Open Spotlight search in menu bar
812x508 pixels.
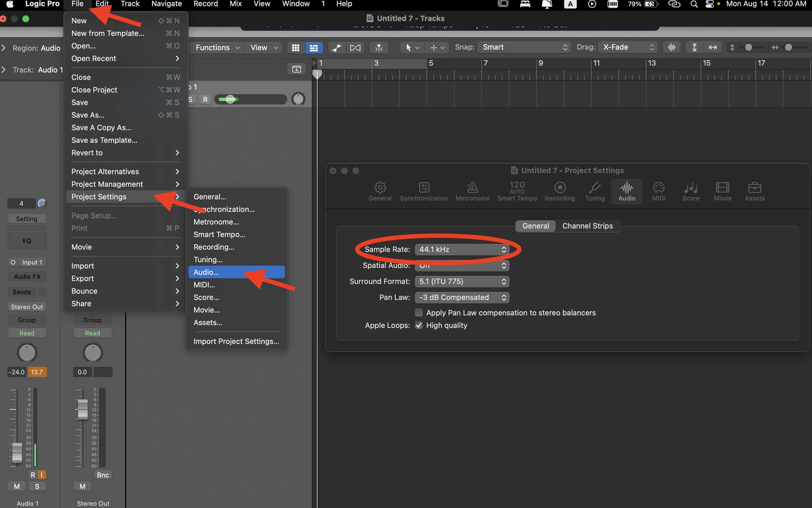pos(694,4)
